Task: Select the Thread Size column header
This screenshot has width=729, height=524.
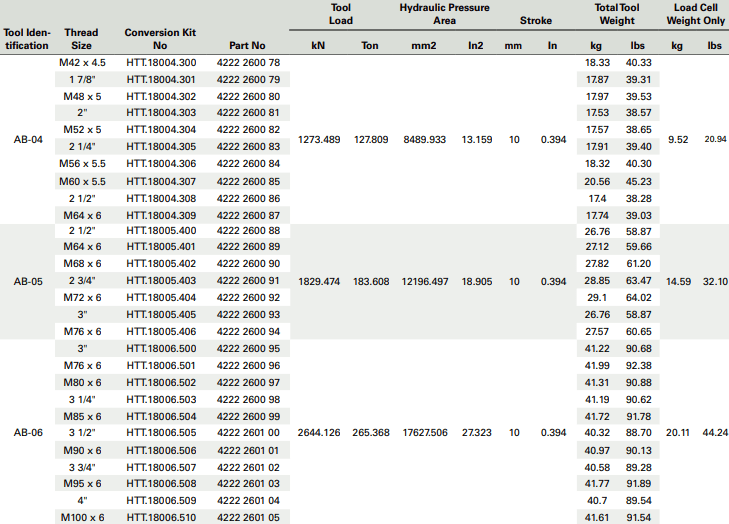Action: (81, 39)
